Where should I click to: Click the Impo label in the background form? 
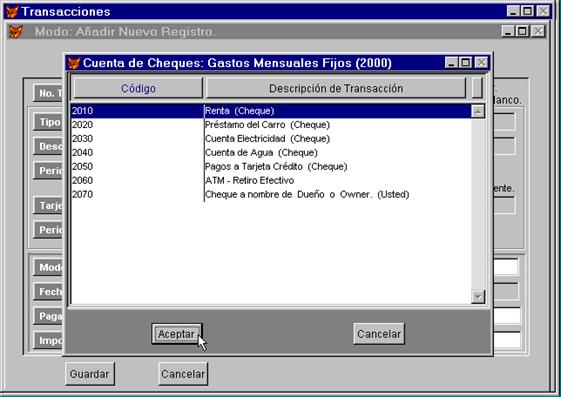point(48,340)
